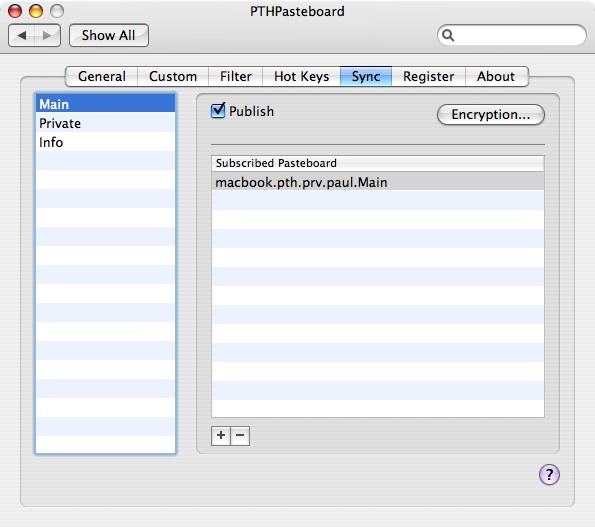The height and width of the screenshot is (527, 595).
Task: Select the Hot Keys tab
Action: [301, 76]
